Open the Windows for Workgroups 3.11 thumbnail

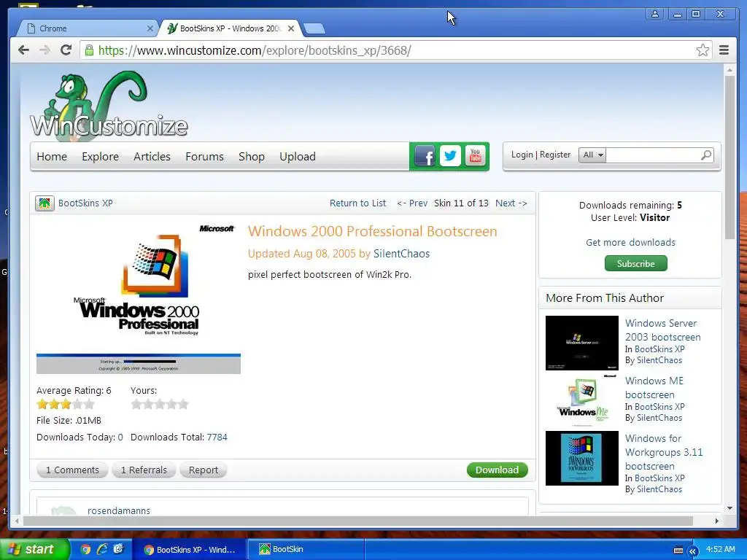581,458
